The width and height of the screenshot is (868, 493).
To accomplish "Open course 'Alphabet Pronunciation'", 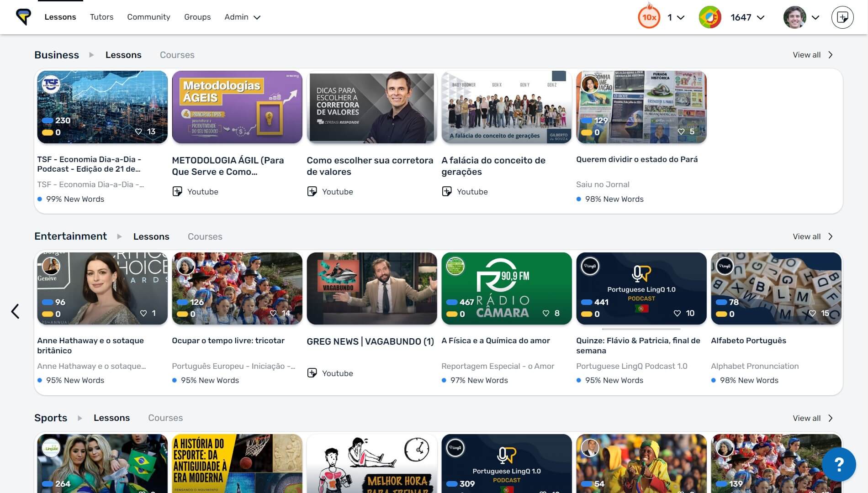I will pyautogui.click(x=755, y=366).
